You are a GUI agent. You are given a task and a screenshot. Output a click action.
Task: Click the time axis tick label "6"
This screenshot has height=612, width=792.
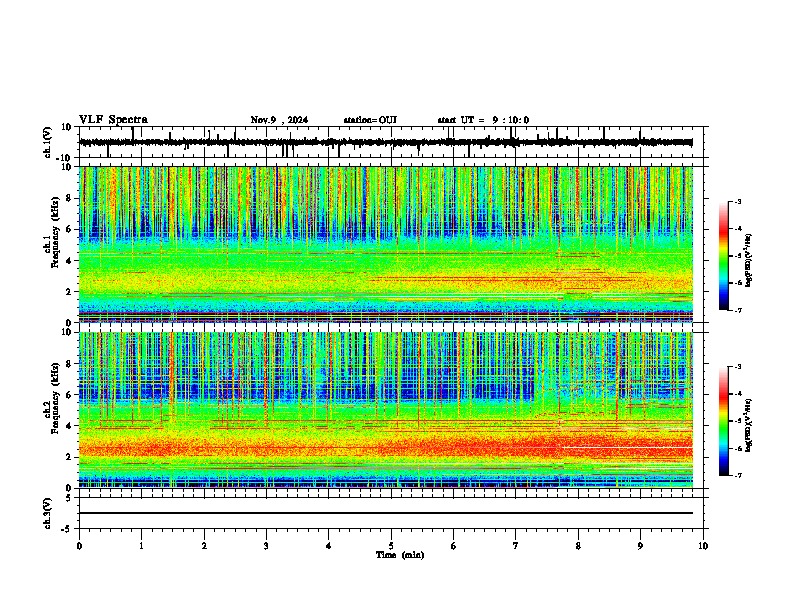(x=454, y=546)
